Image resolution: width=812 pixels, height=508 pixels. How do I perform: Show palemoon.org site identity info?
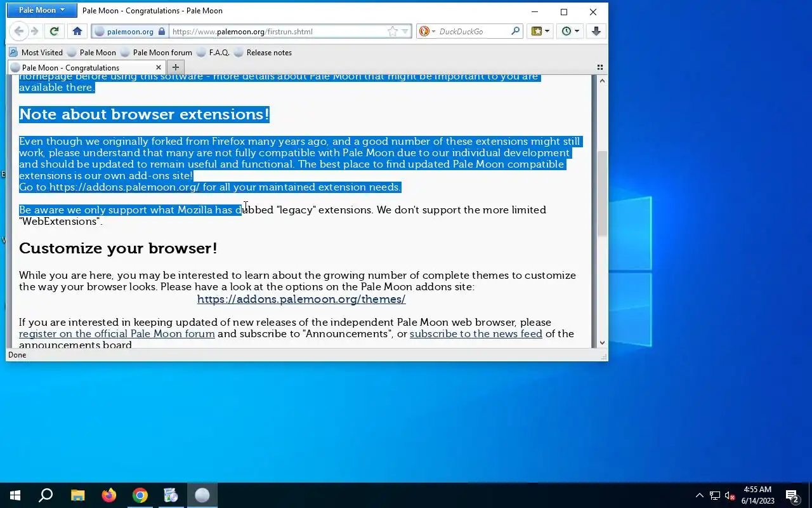[130, 31]
